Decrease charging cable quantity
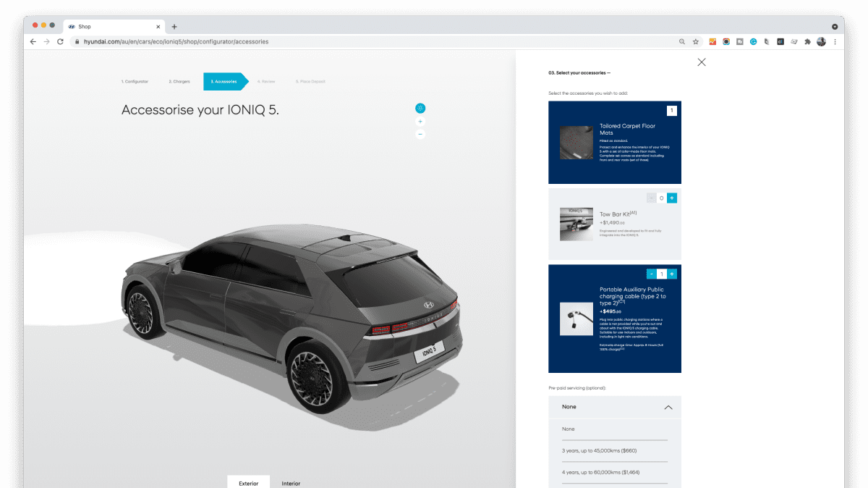This screenshot has width=868, height=488. click(651, 274)
